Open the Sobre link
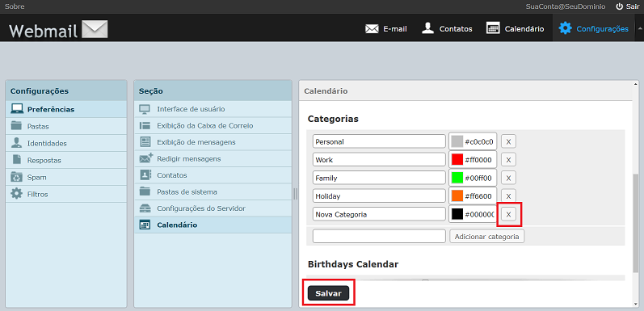 click(15, 6)
